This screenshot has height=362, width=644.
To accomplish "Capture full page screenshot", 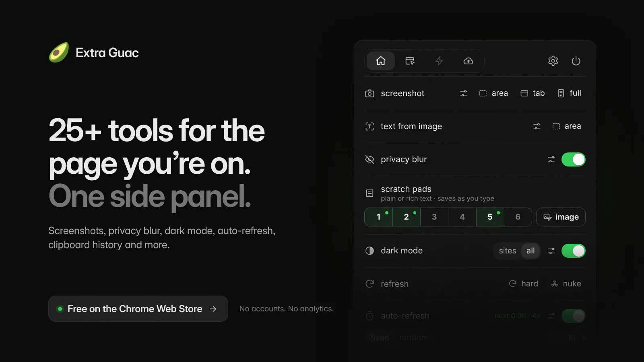I will 570,93.
